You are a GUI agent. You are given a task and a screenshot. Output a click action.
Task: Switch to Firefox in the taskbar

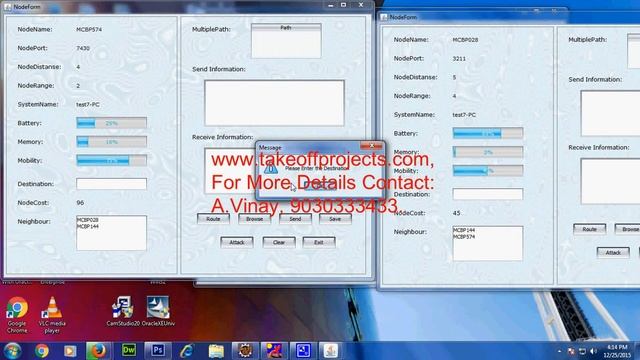(98, 351)
